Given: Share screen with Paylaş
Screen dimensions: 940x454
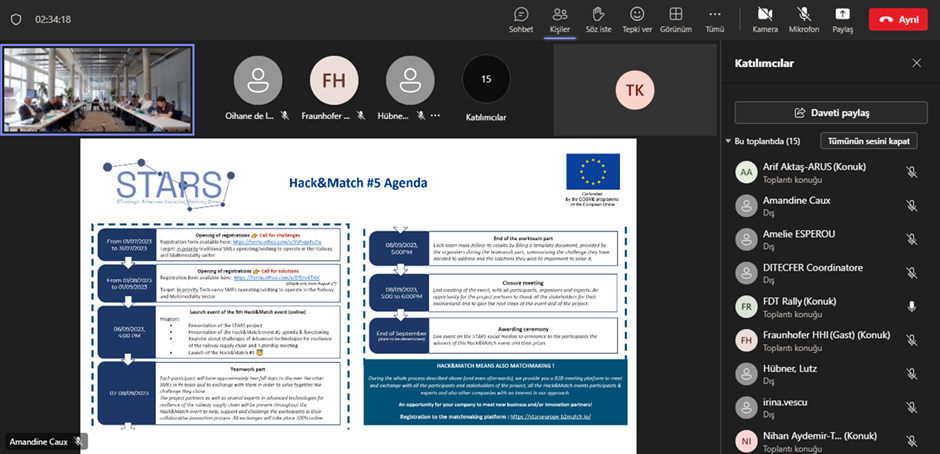Looking at the screenshot, I should [842, 20].
